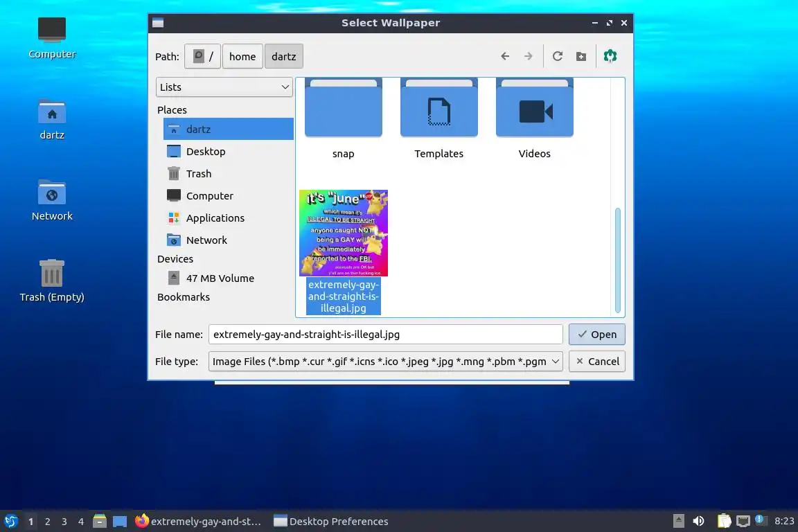Image resolution: width=798 pixels, height=532 pixels.
Task: Click the Network desktop icon
Action: (x=52, y=199)
